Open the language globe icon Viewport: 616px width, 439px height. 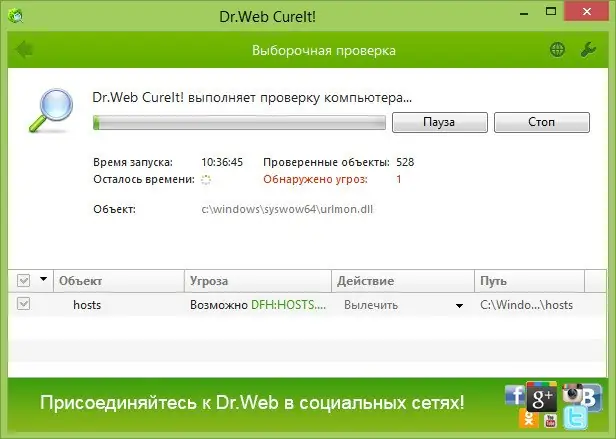(557, 50)
